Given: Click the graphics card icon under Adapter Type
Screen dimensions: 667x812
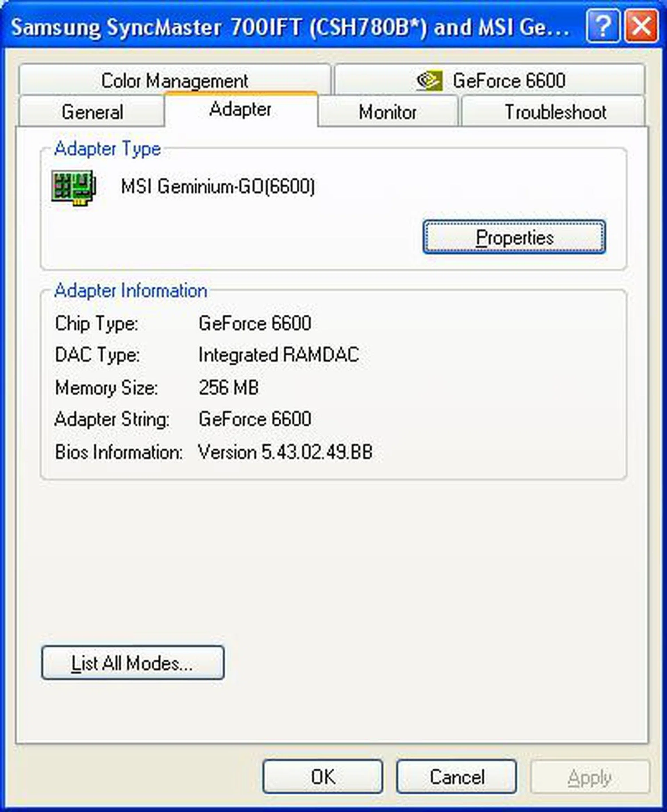Looking at the screenshot, I should (73, 188).
